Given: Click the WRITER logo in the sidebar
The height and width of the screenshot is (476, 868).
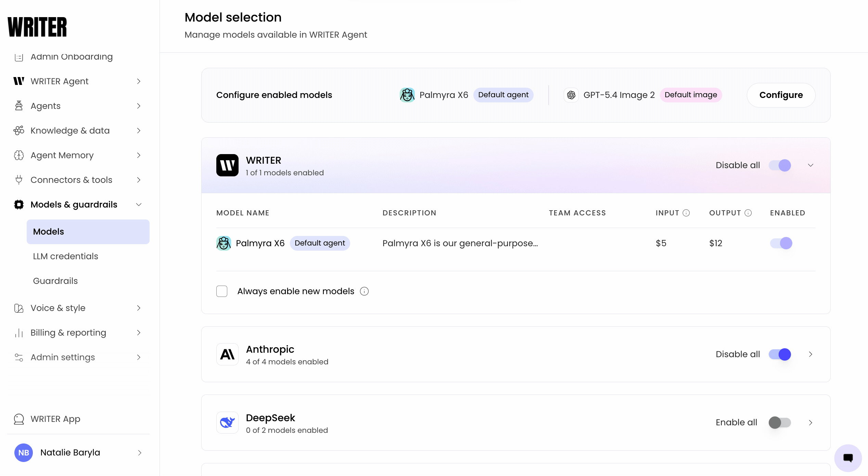Looking at the screenshot, I should click(37, 27).
